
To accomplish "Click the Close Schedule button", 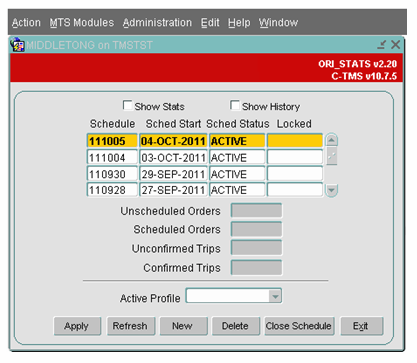I will pos(298,326).
